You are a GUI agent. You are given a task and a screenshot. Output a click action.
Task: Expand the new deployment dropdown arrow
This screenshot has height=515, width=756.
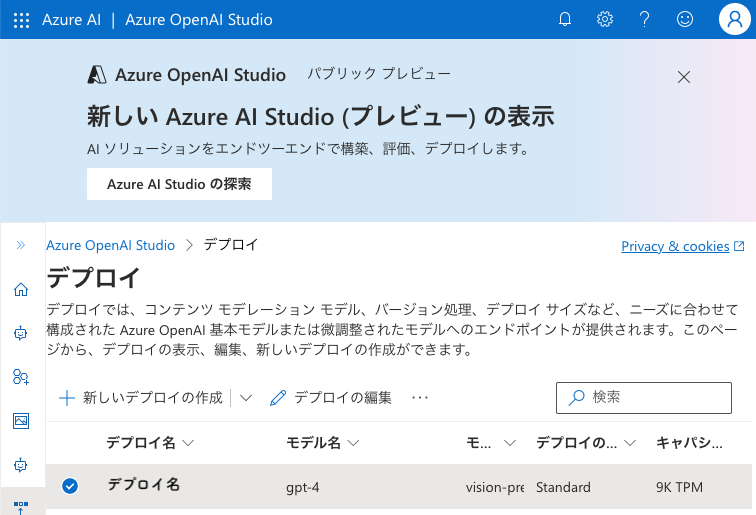[246, 398]
